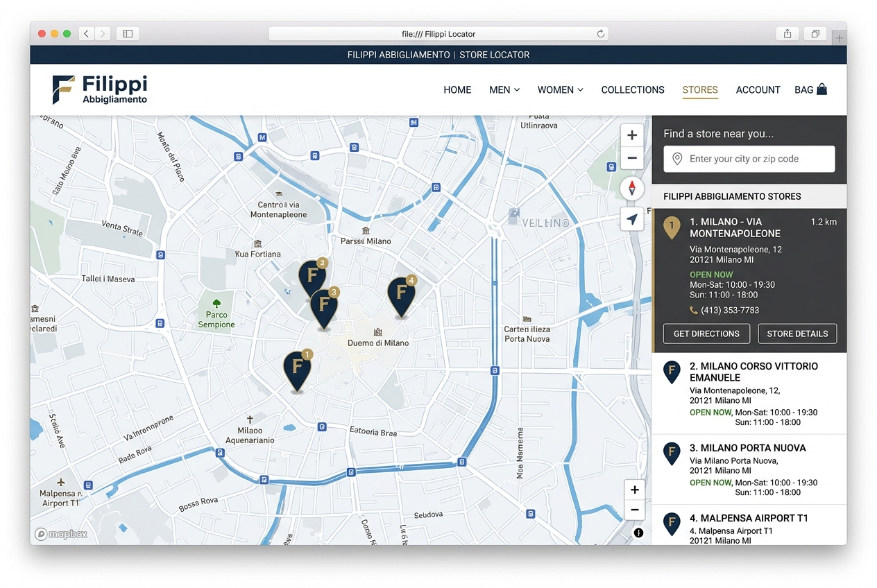Click 'Centro ii via Montenapleone' map label

click(x=279, y=209)
